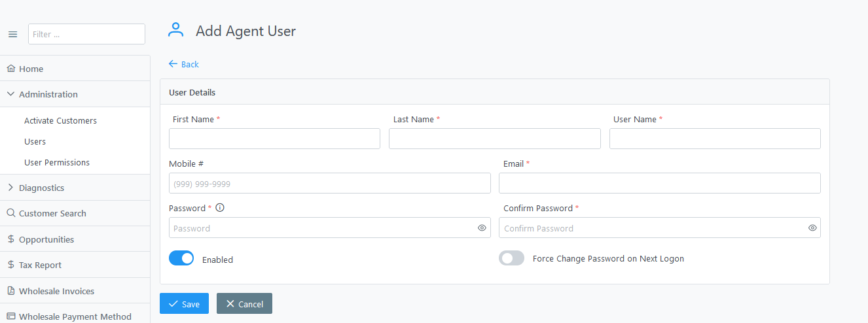
Task: Go back using the Back link
Action: tap(184, 64)
